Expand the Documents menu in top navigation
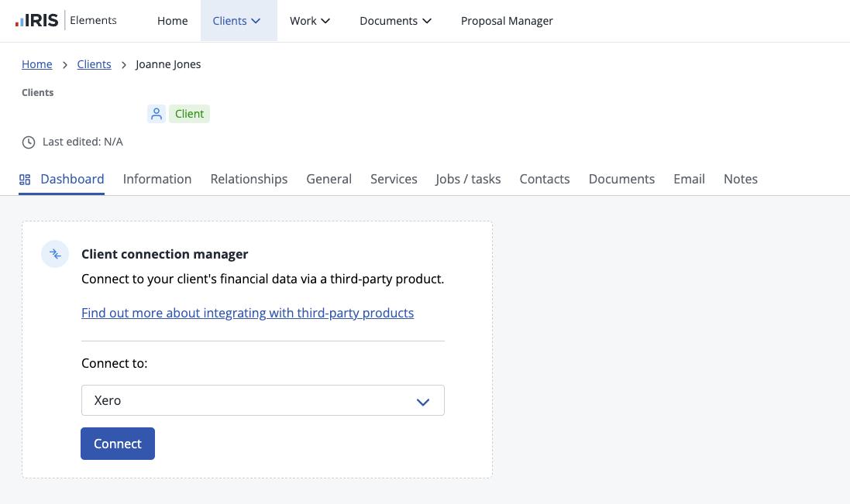 tap(395, 21)
